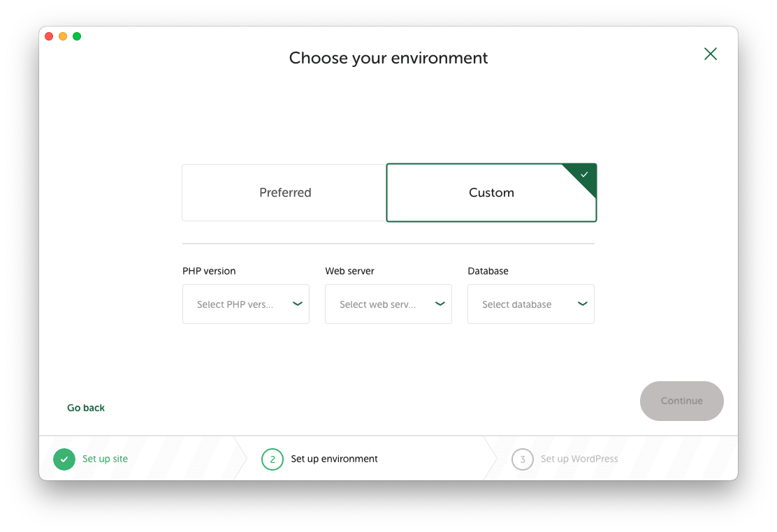Click the completed step checkmark icon
Screen dimensions: 777x532
pyautogui.click(x=64, y=459)
